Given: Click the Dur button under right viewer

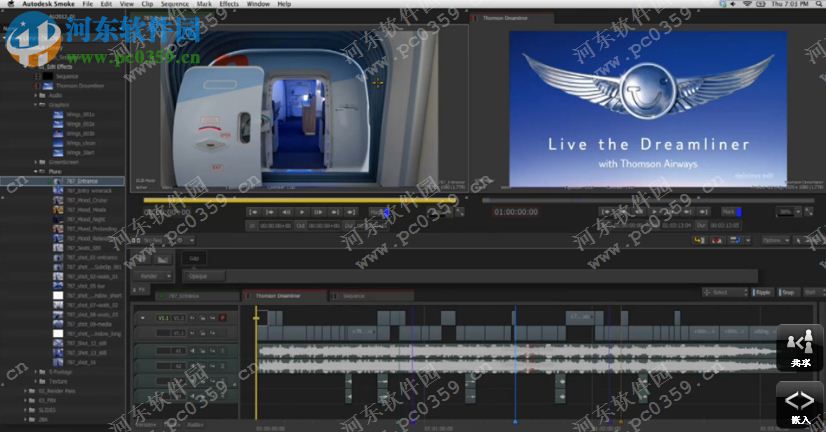Looking at the screenshot, I should coord(701,225).
